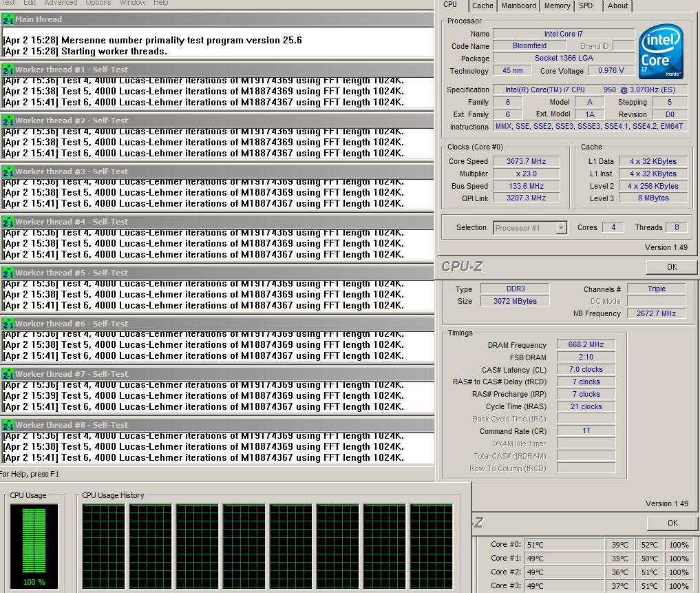Click the Threads count field showing 8
The height and width of the screenshot is (593, 700).
coord(677,227)
